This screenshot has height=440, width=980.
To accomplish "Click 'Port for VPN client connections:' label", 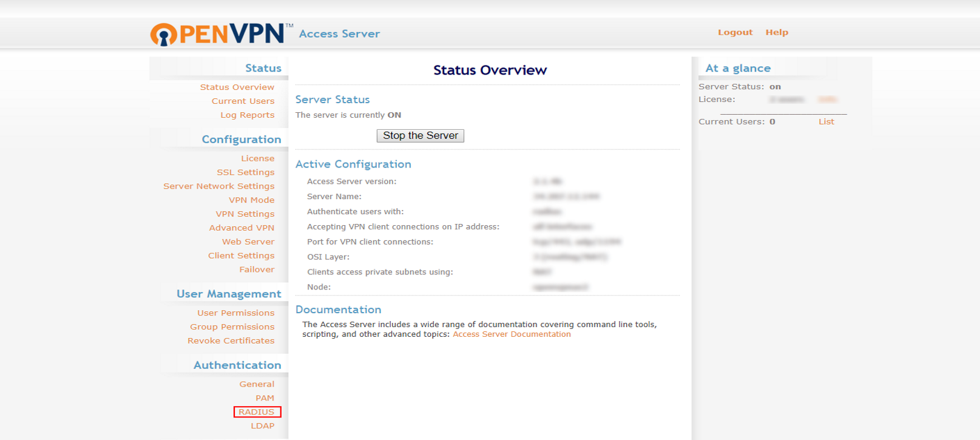I will pos(370,242).
